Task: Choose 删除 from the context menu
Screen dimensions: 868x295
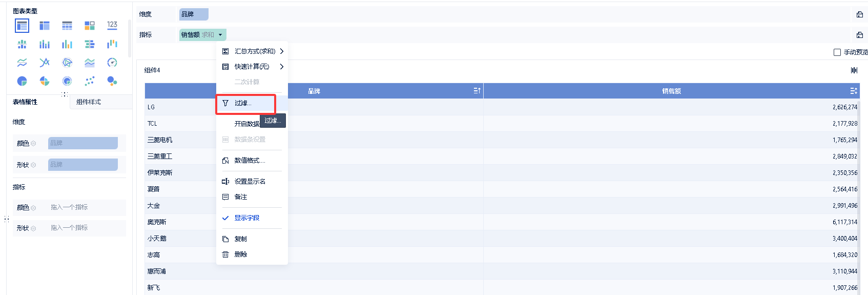Action: [x=252, y=254]
